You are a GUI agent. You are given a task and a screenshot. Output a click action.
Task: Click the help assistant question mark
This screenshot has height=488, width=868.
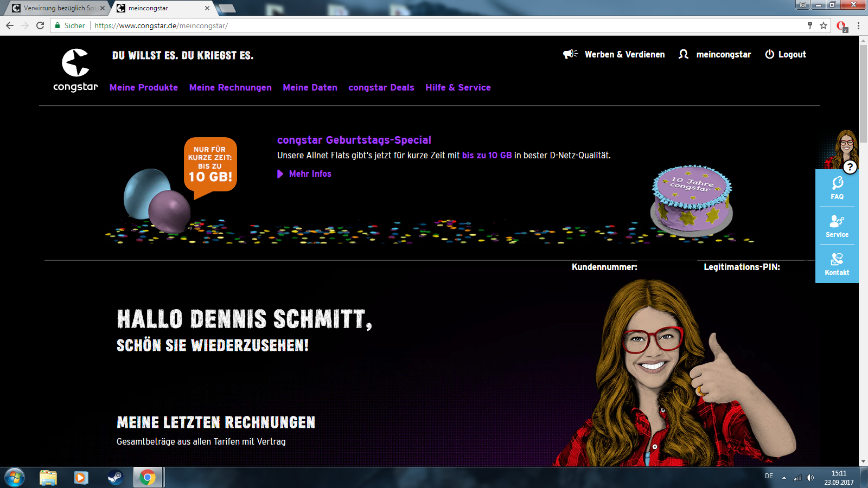point(850,168)
